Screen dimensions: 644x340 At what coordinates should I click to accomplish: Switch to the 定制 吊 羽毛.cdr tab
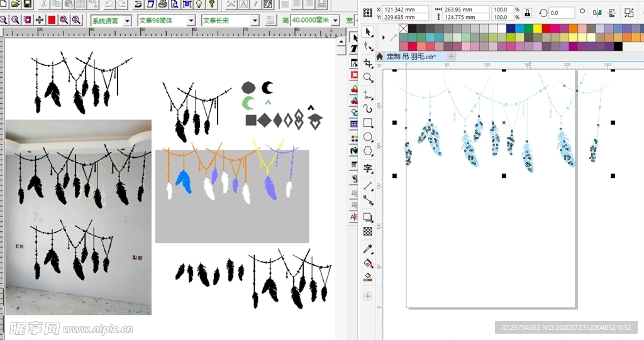pyautogui.click(x=411, y=57)
